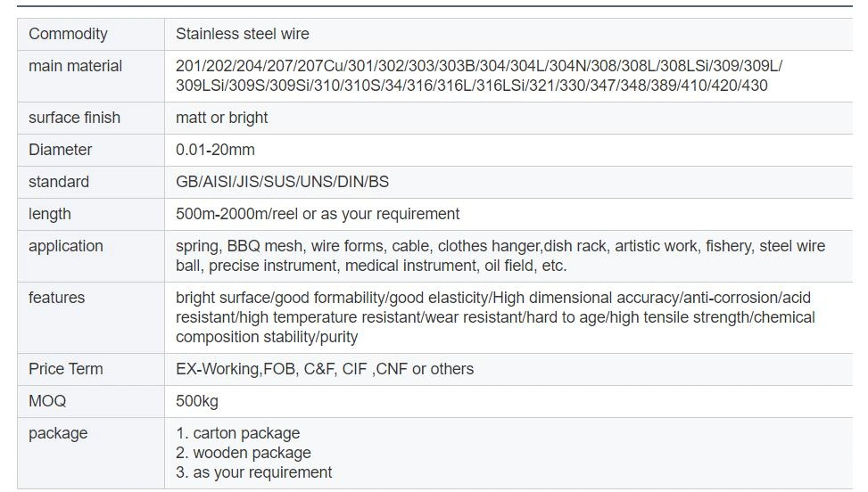Select the 500kg MOQ value

tap(197, 401)
